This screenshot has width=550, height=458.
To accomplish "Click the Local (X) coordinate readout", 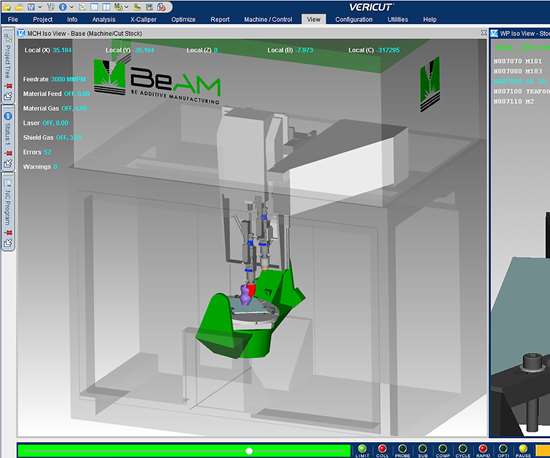I will 48,50.
